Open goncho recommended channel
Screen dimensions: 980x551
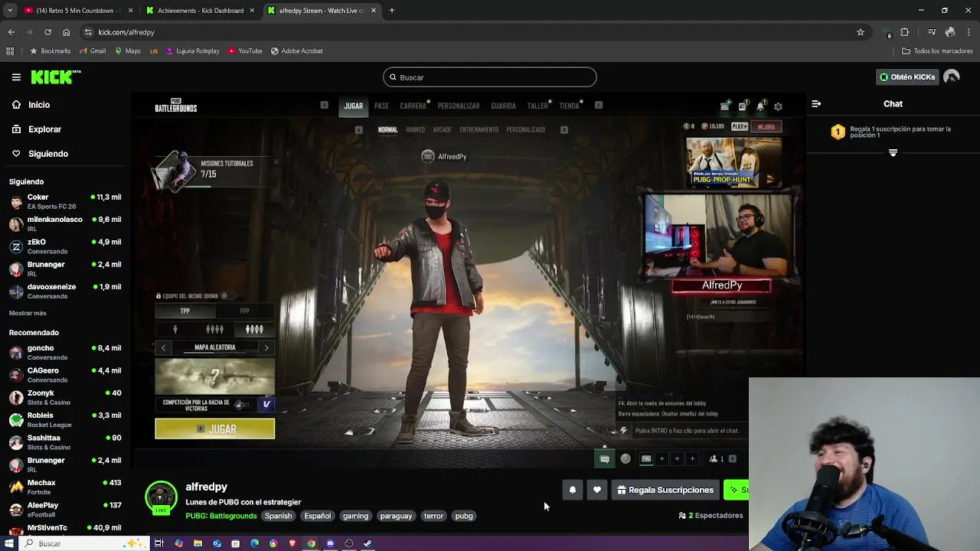[x=65, y=352]
